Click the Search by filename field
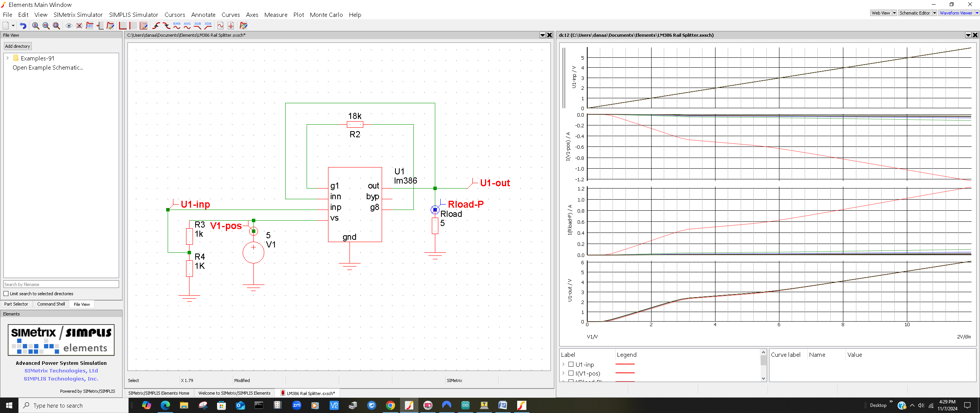The height and width of the screenshot is (413, 980). coord(61,285)
